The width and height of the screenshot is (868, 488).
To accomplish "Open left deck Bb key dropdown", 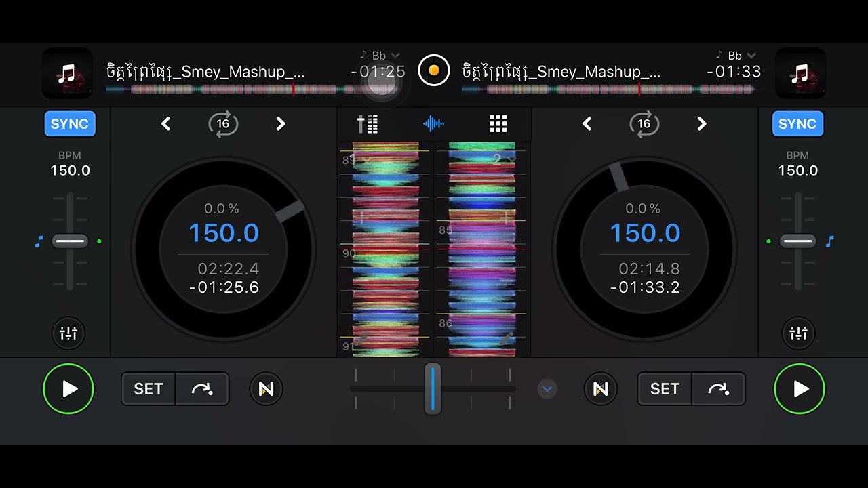I will tap(380, 56).
